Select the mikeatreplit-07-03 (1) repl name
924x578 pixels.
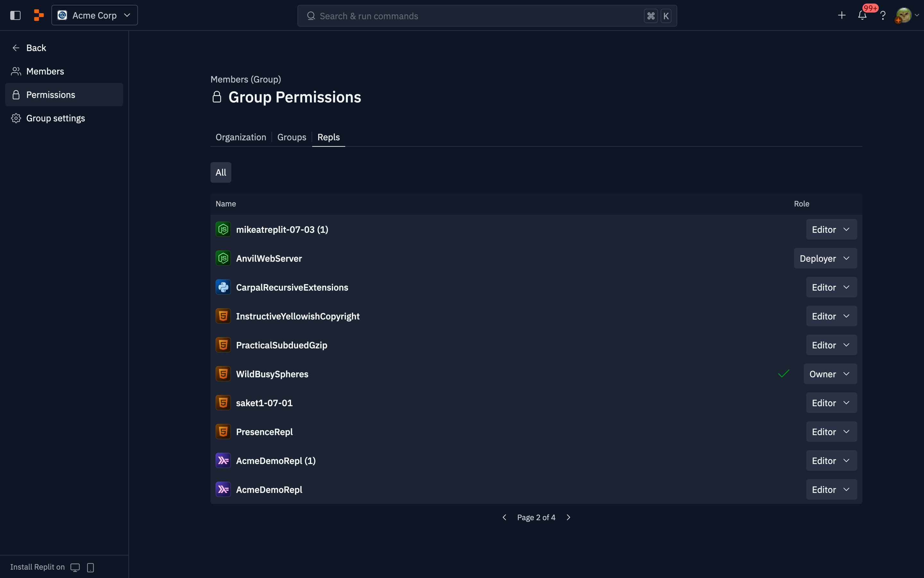tap(282, 229)
